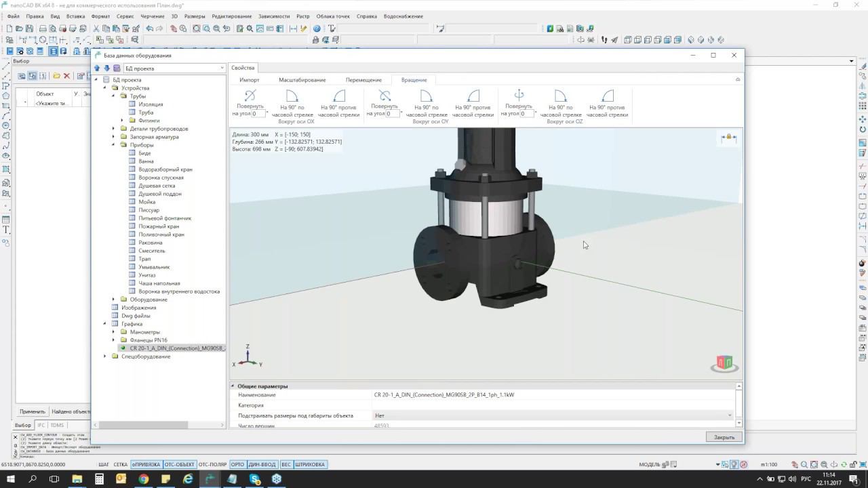
Task: Click the up arrow icon in database panel
Action: coord(97,68)
